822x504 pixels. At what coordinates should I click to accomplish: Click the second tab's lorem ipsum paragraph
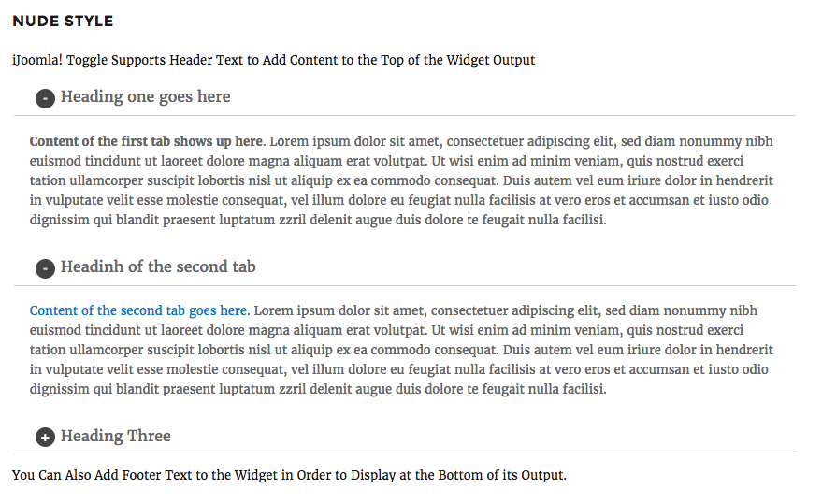click(x=401, y=350)
